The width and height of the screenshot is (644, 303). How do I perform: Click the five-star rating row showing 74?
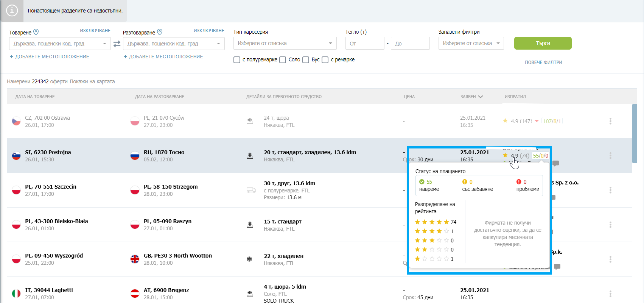[x=436, y=222]
